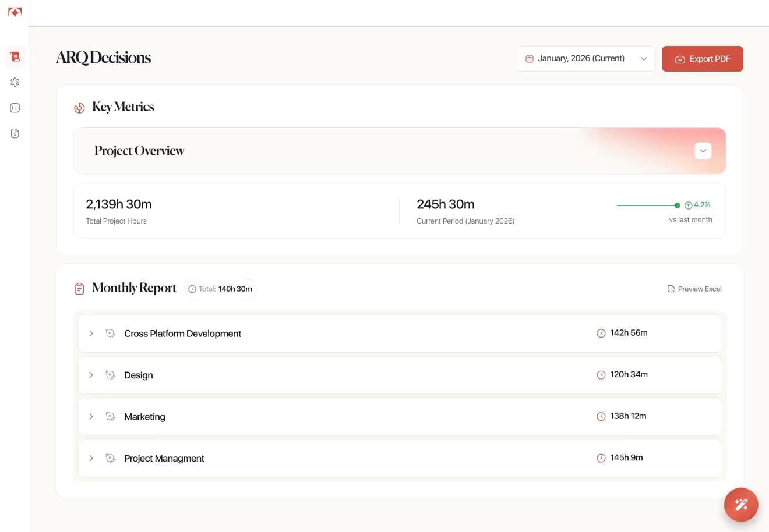Click the 245h 30m current period value
This screenshot has height=532, width=769.
pyautogui.click(x=446, y=204)
